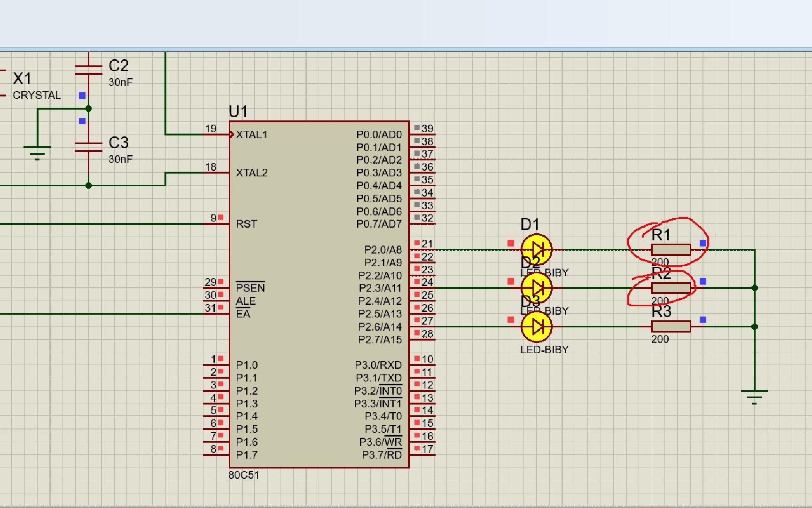Click the D1 reference label
This screenshot has width=812, height=508.
pos(530,225)
